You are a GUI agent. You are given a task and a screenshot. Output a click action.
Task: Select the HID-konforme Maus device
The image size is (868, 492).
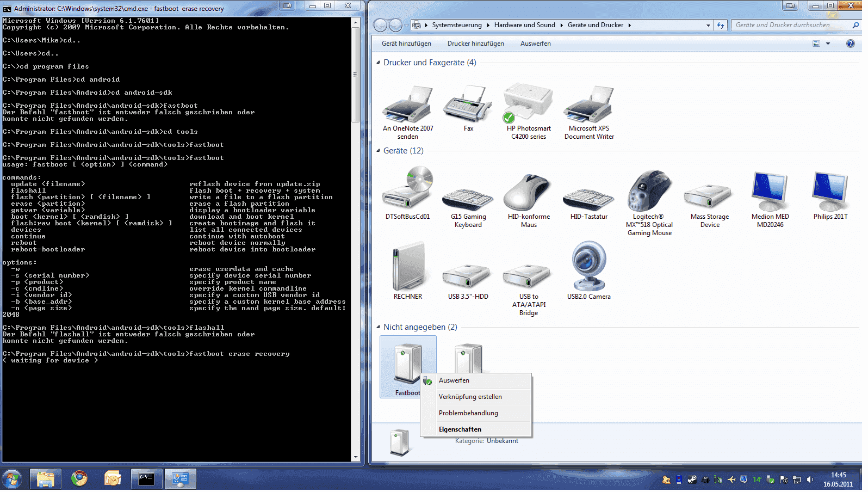pos(529,200)
